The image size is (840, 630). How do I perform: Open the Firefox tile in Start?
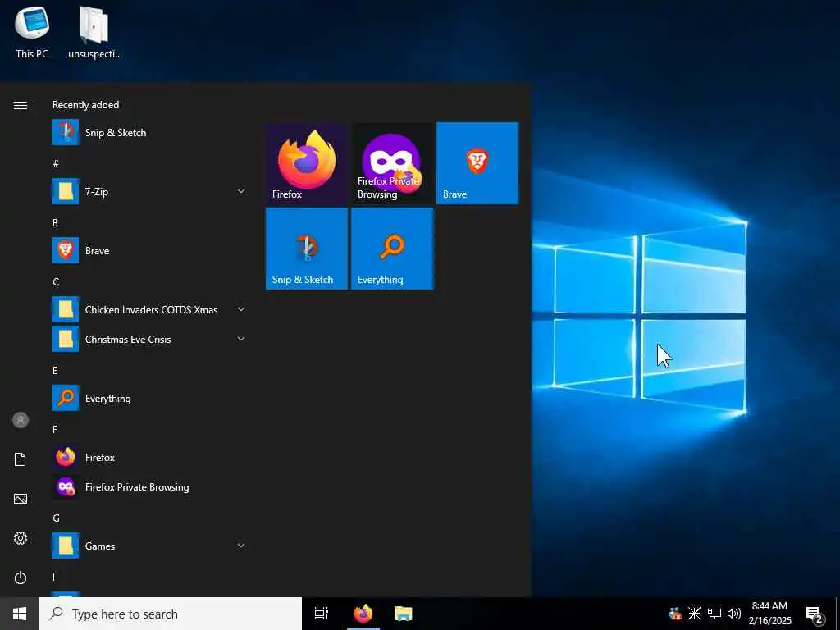click(307, 163)
